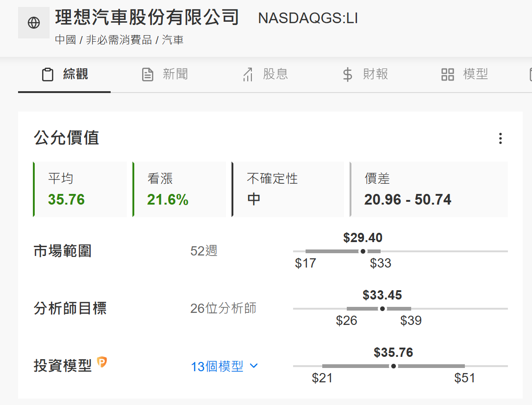
Task: Expand the 13個模型 dropdown
Action: click(225, 366)
